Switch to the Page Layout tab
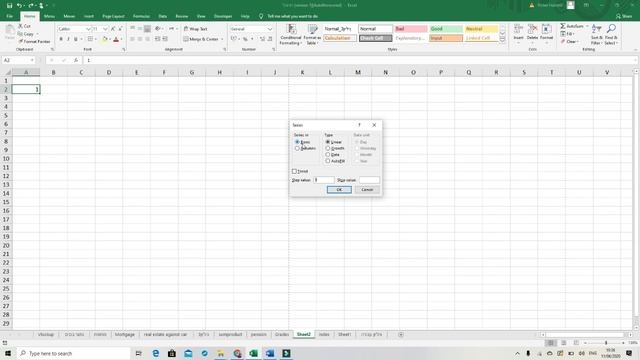 click(x=113, y=16)
